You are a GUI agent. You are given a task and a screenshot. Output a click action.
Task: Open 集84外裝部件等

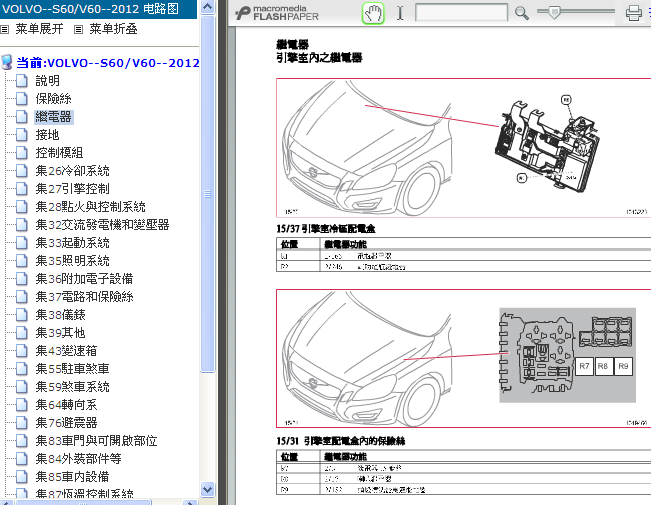click(78, 458)
